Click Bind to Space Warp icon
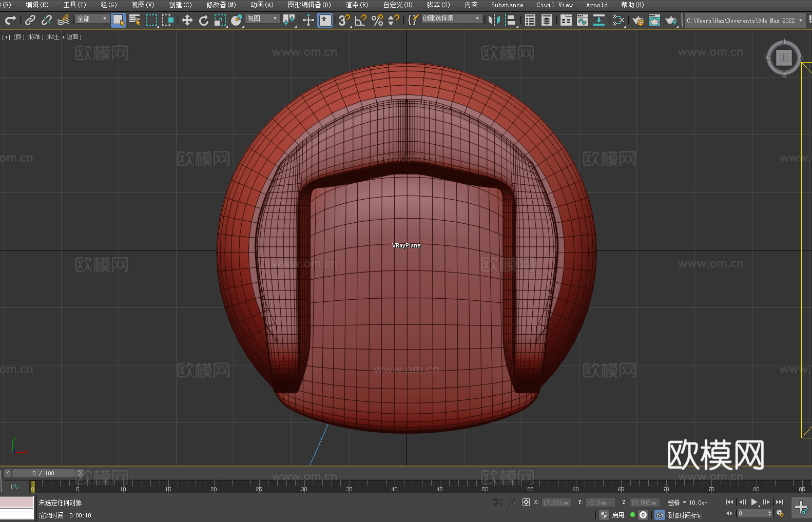This screenshot has height=522, width=812. 63,20
